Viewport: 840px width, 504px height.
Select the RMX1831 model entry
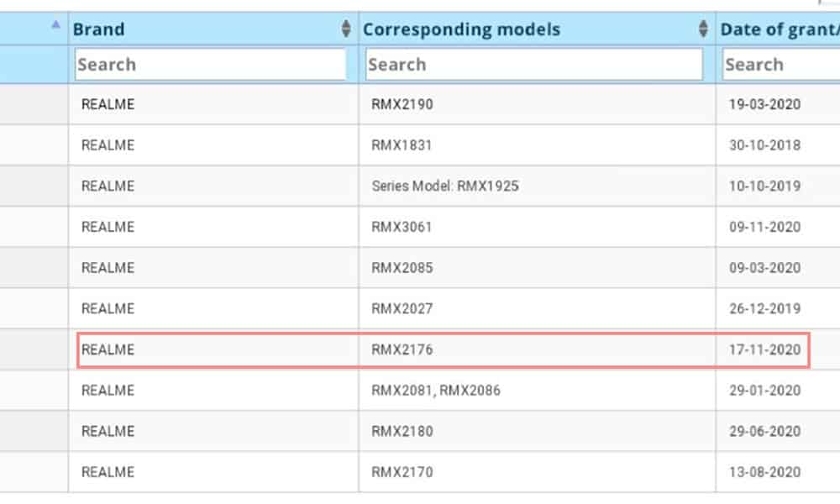click(402, 145)
